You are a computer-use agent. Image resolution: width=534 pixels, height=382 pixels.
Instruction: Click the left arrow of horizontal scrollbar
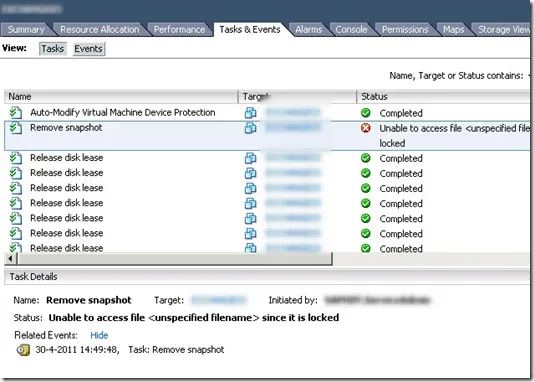click(x=10, y=259)
